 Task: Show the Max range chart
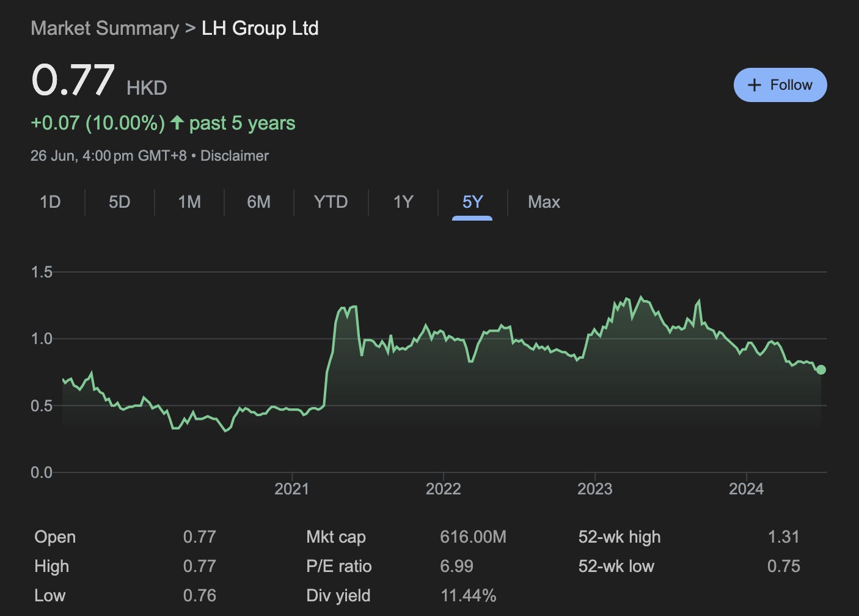544,202
